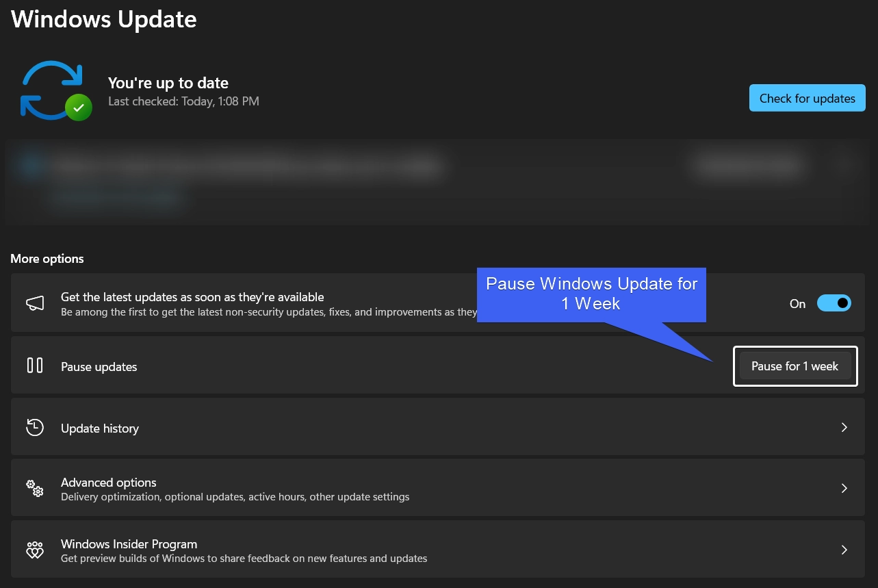Click the Pause updates label
Image resolution: width=878 pixels, height=588 pixels.
(x=99, y=367)
